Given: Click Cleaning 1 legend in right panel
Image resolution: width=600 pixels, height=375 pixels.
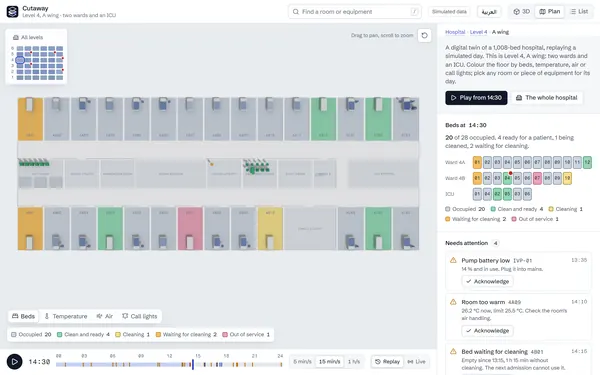Looking at the screenshot, I should pos(566,209).
